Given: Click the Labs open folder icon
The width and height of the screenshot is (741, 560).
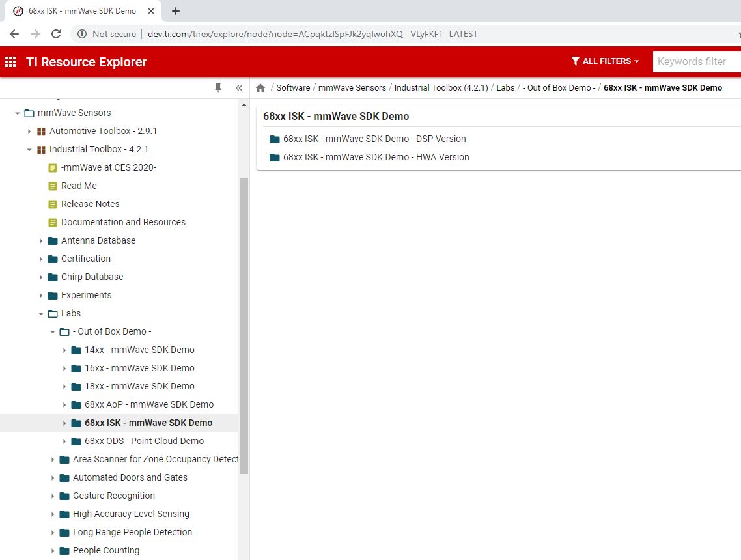Looking at the screenshot, I should coord(53,314).
